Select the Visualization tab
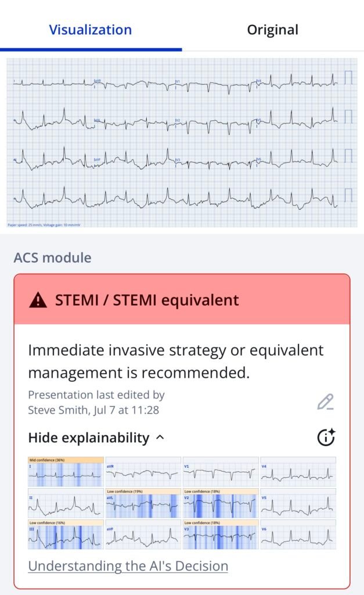Image resolution: width=364 pixels, height=595 pixels. (90, 30)
